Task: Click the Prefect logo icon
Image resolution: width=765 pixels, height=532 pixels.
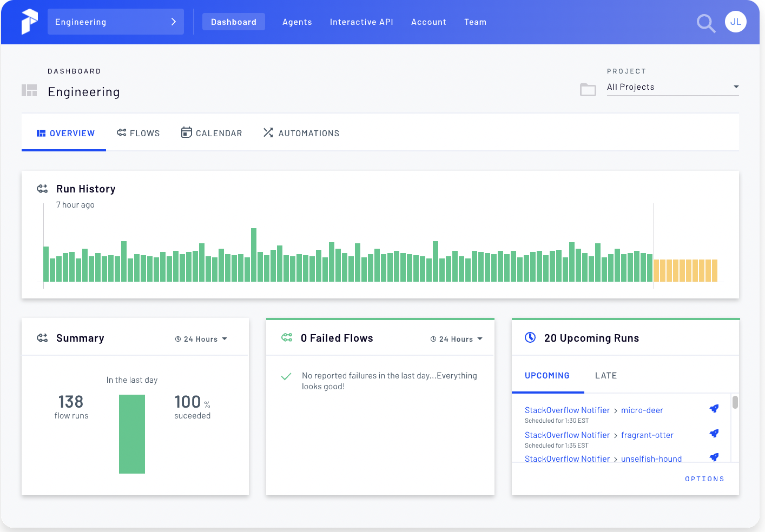Action: 30,22
